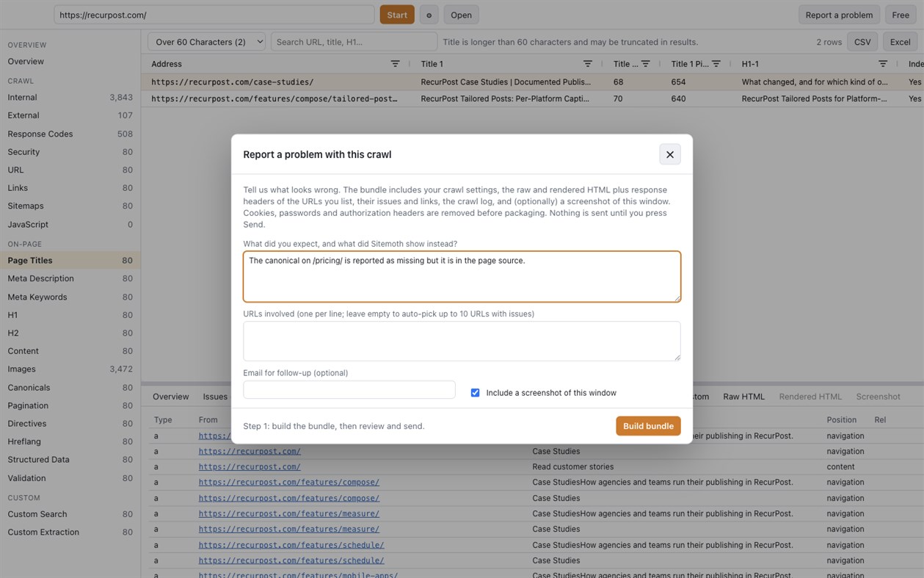This screenshot has height=578, width=924.
Task: Select Page Titles in sidebar
Action: [70, 260]
